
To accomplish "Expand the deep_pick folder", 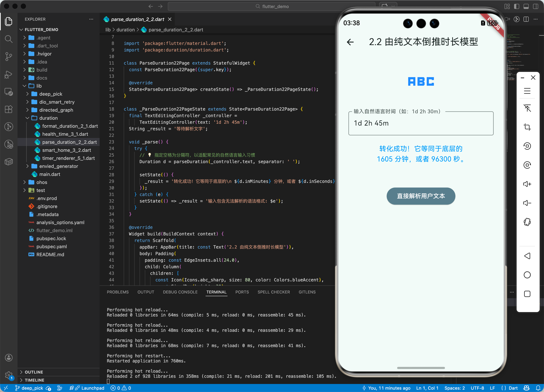I will 51,94.
